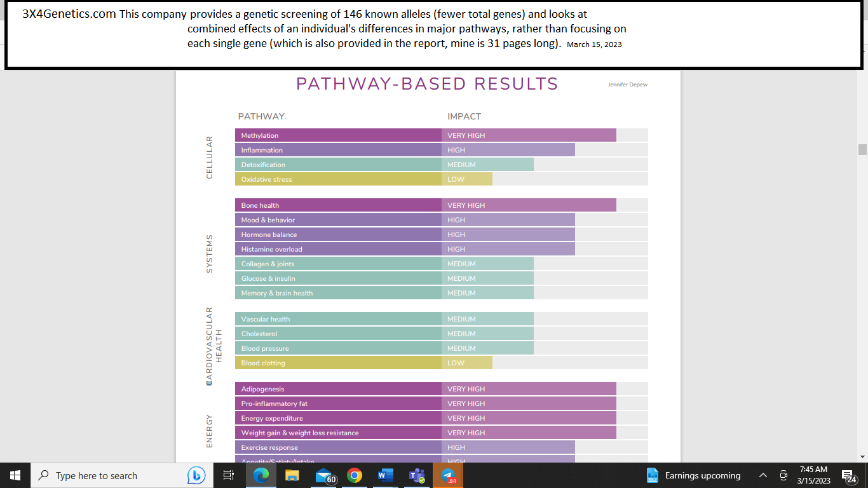Select the Cholesterol pathway label
Image resolution: width=868 pixels, height=488 pixels.
tap(259, 334)
